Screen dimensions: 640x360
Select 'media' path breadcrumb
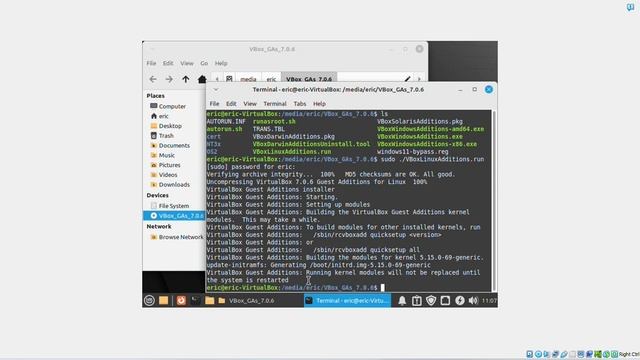tap(248, 79)
